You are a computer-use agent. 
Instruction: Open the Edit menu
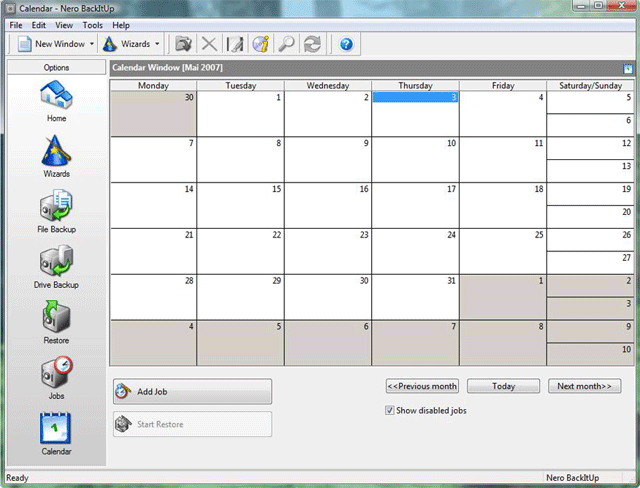(x=39, y=25)
